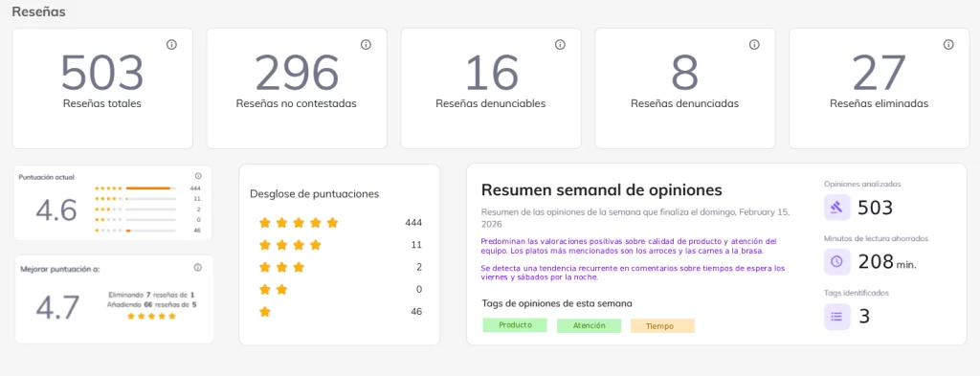Click the 503 Opiniones analizadas value
980x376 pixels.
click(x=876, y=208)
